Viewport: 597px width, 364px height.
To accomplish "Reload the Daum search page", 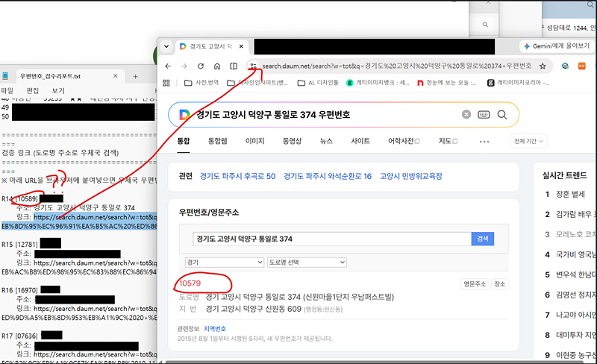I will point(201,66).
